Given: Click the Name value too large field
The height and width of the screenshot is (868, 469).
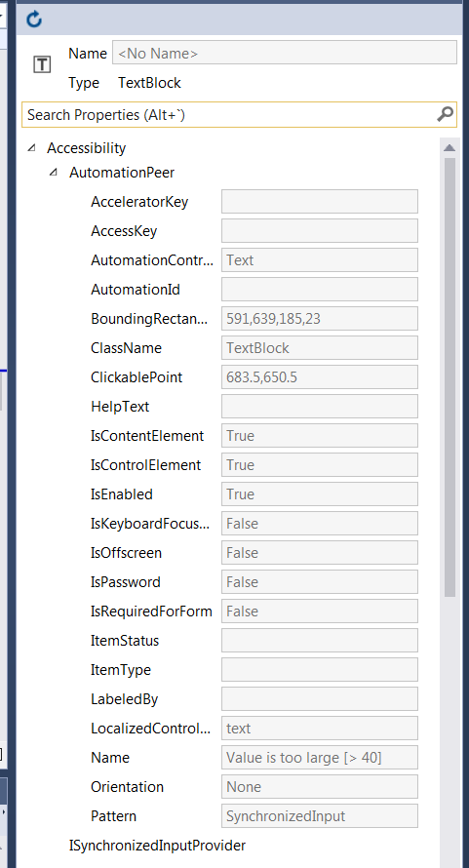Looking at the screenshot, I should click(x=320, y=757).
